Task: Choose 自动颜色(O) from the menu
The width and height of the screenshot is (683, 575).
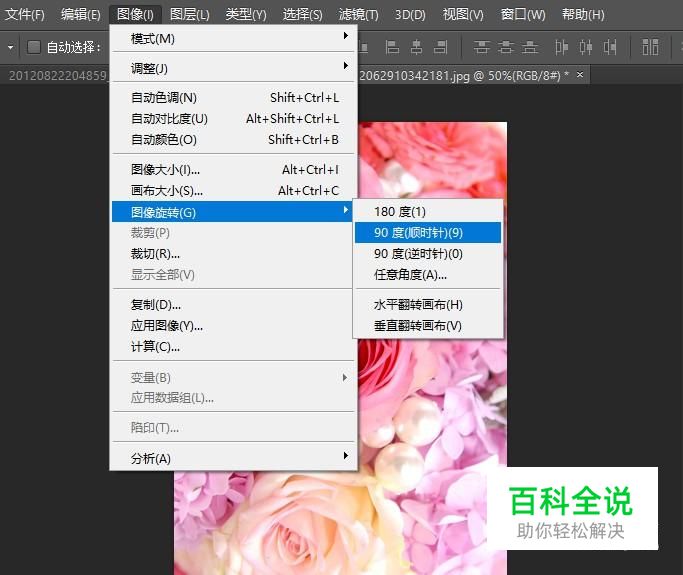Action: pyautogui.click(x=234, y=139)
